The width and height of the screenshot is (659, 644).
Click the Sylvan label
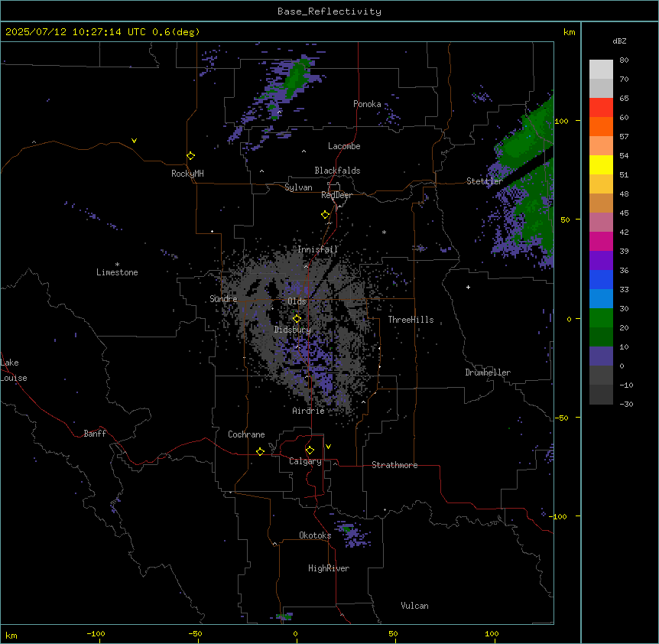coord(298,187)
